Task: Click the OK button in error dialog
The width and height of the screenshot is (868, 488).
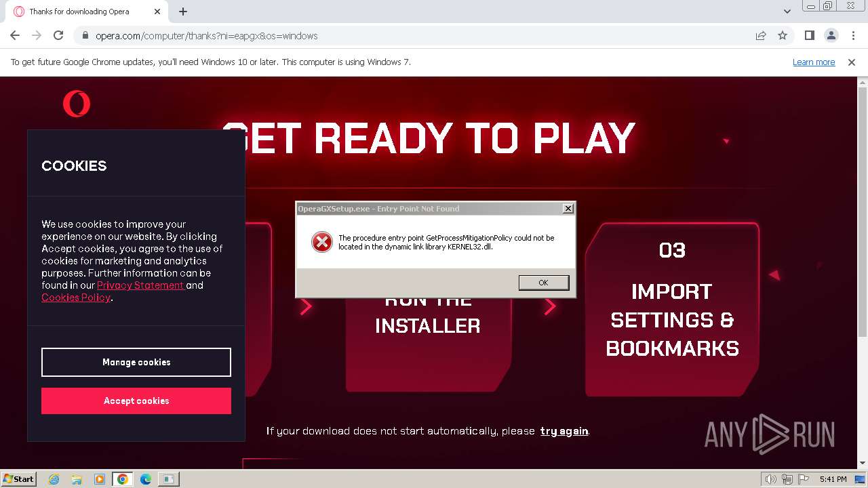Action: [543, 283]
